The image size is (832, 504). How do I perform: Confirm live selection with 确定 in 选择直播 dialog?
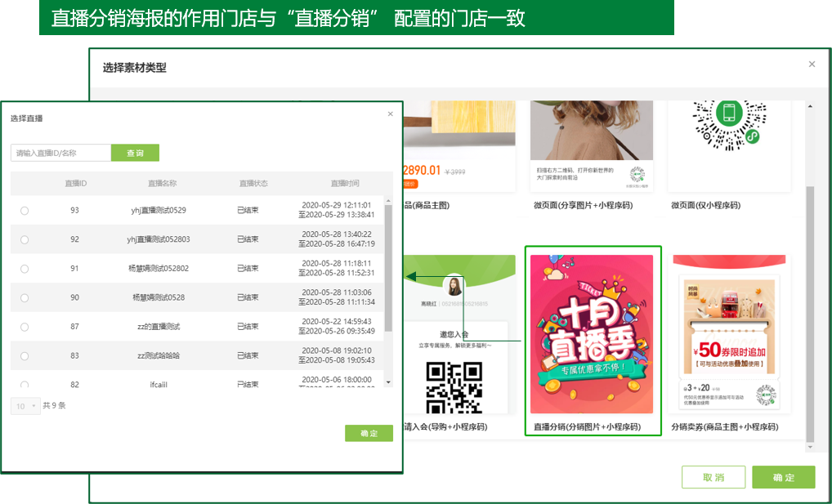(369, 433)
